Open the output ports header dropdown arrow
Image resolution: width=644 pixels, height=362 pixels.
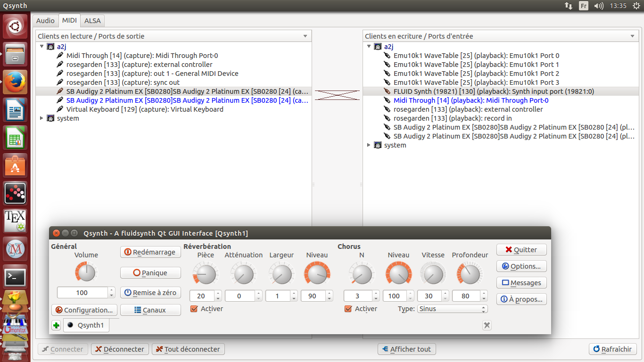point(305,36)
